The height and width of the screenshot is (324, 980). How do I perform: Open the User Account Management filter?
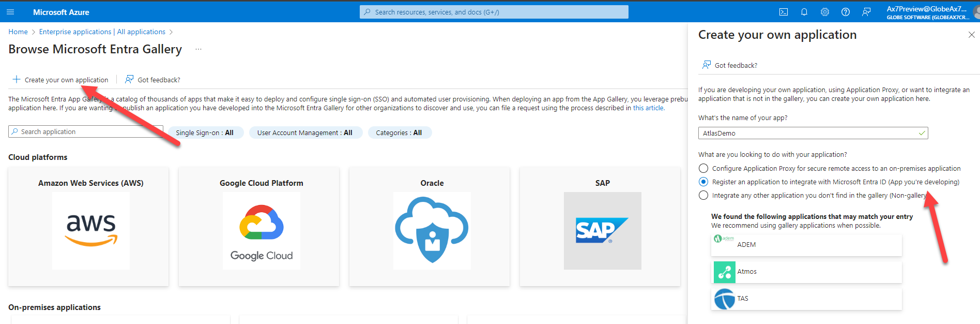tap(305, 132)
